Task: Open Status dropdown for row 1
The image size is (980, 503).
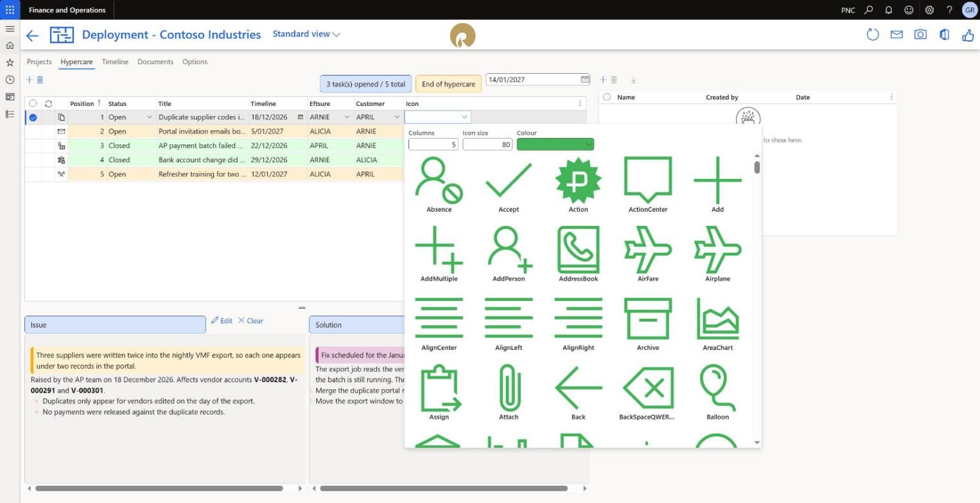Action: coord(149,117)
